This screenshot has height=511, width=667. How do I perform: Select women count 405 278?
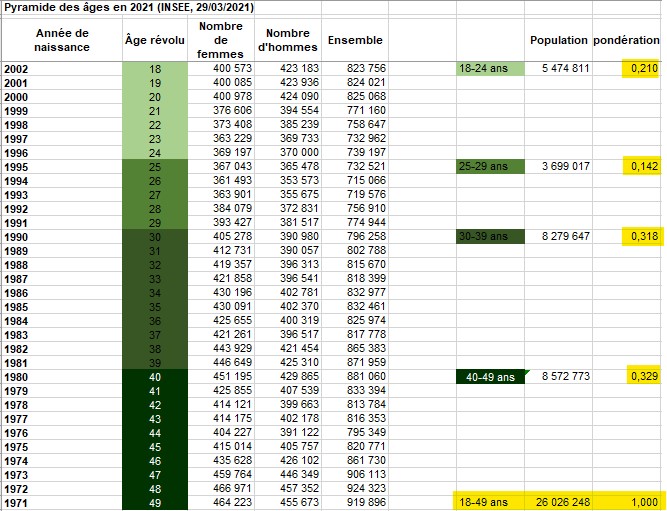click(x=221, y=237)
